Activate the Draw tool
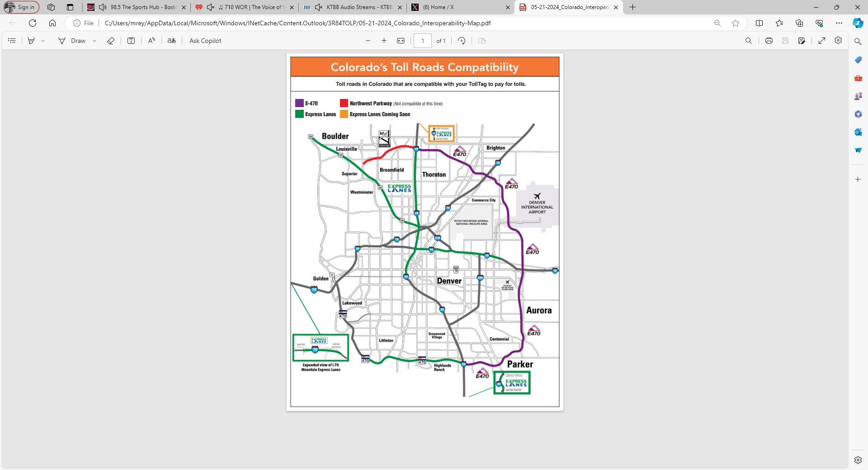Image resolution: width=868 pixels, height=470 pixels. [72, 41]
